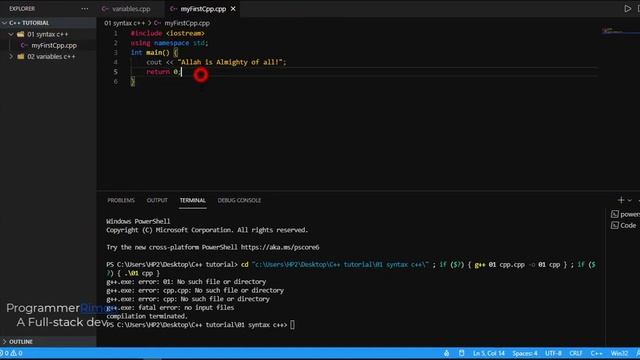Image resolution: width=640 pixels, height=360 pixels.
Task: Run the C++ file with play icon
Action: click(x=627, y=9)
